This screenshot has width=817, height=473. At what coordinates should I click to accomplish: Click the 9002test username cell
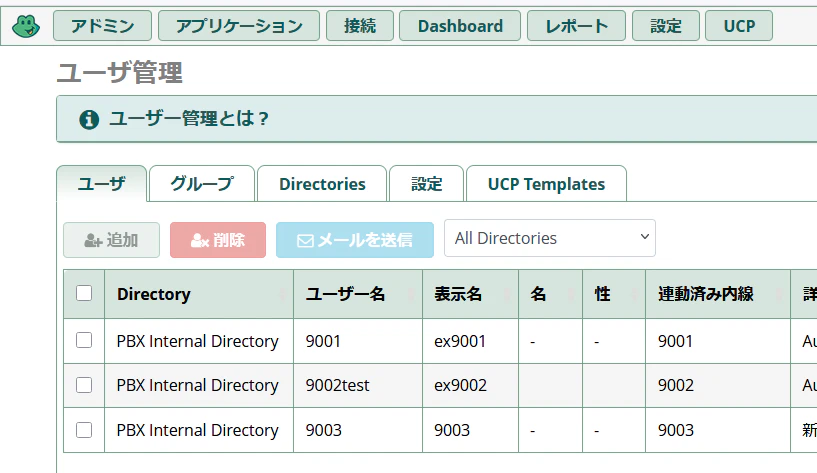358,385
